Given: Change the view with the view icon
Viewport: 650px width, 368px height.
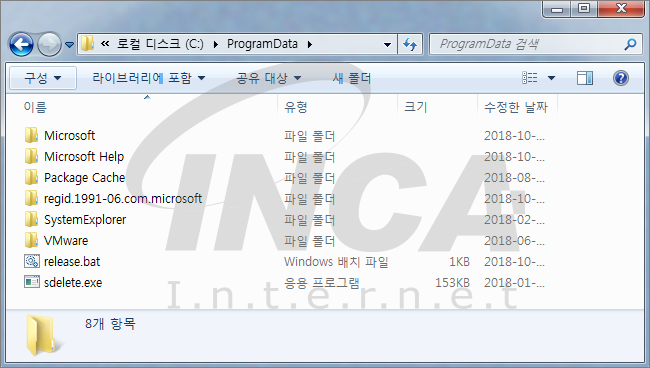Looking at the screenshot, I should pos(530,77).
